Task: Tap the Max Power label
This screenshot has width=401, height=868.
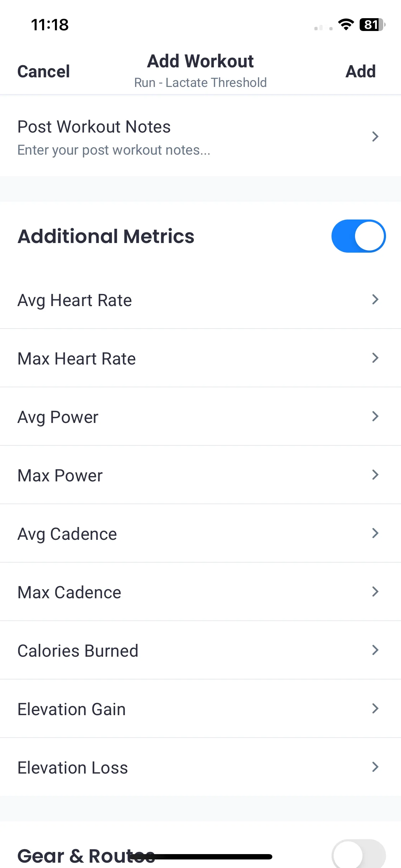Action: (x=60, y=475)
